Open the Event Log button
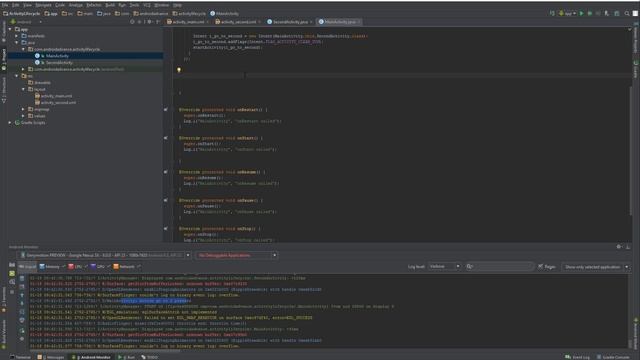This screenshot has height=360, width=640. pyautogui.click(x=578, y=357)
